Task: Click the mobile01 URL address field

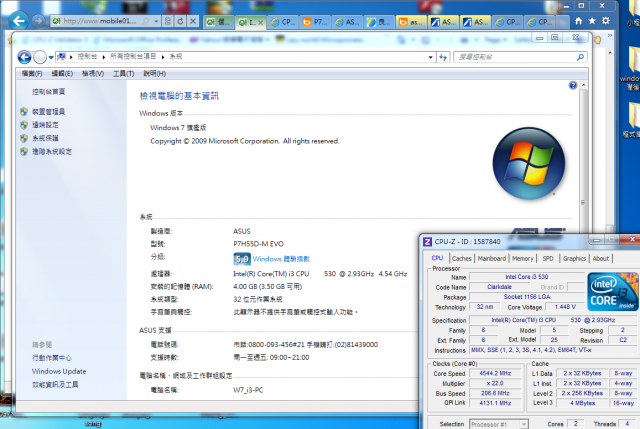Action: click(x=99, y=21)
